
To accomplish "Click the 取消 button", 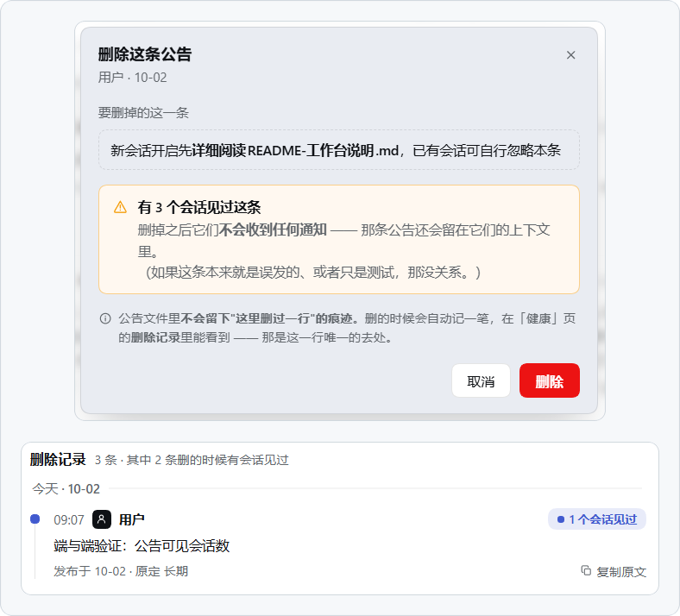I will pyautogui.click(x=481, y=380).
